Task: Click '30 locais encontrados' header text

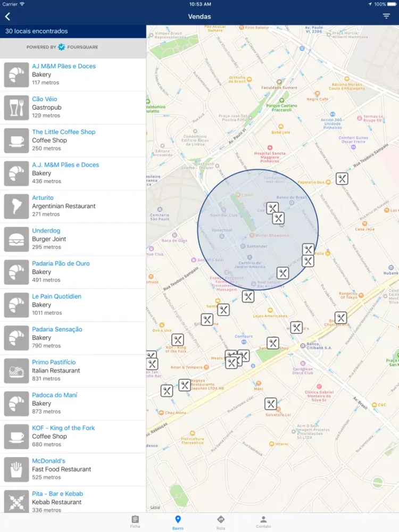Action: tap(37, 31)
